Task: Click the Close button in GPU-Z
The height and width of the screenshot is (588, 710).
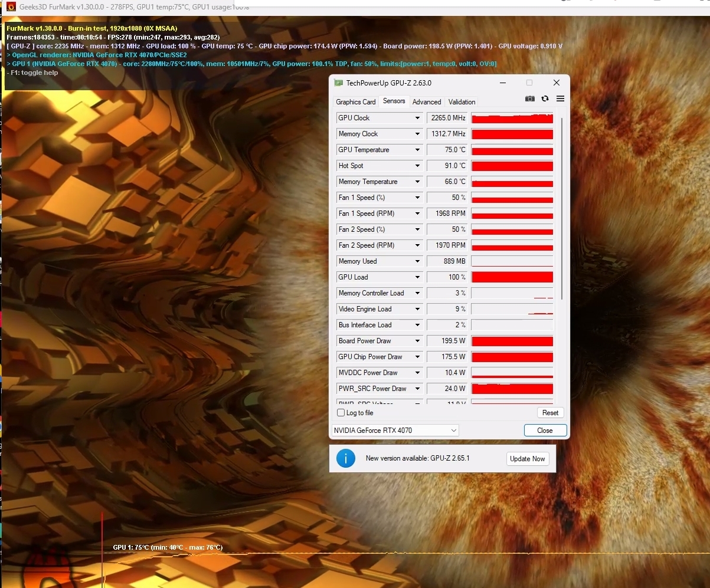Action: (x=545, y=431)
